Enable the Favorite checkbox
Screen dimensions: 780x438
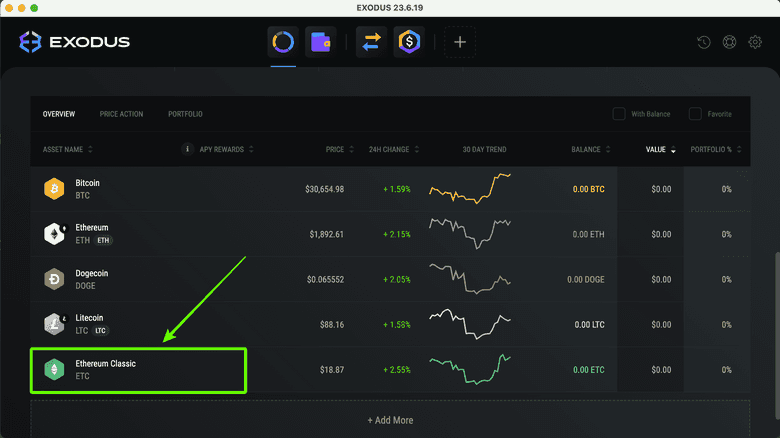(695, 114)
